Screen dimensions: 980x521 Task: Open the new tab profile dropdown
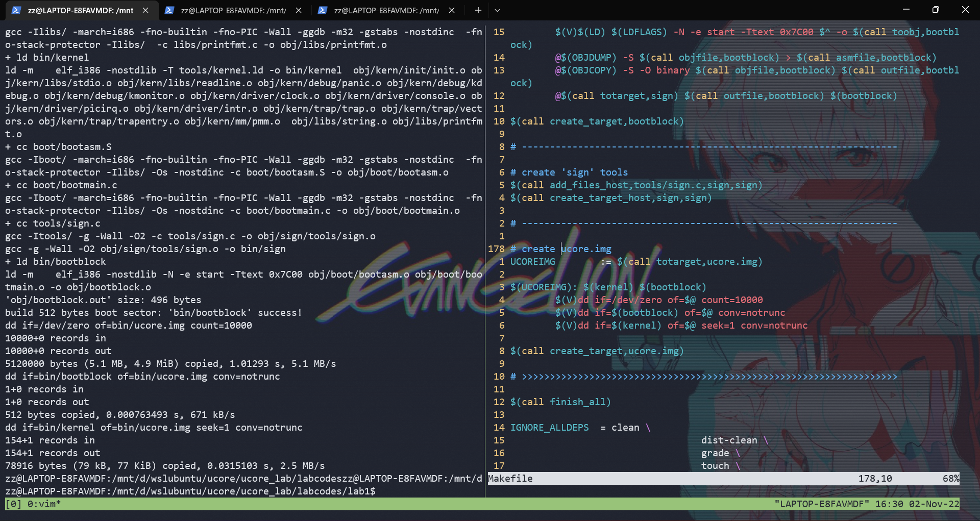[x=498, y=10]
